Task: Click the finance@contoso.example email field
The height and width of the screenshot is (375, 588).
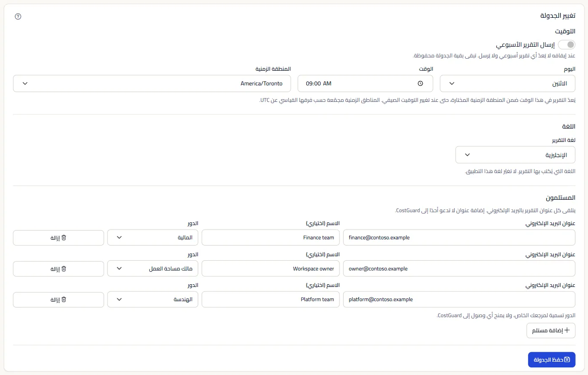Action: [x=460, y=238]
